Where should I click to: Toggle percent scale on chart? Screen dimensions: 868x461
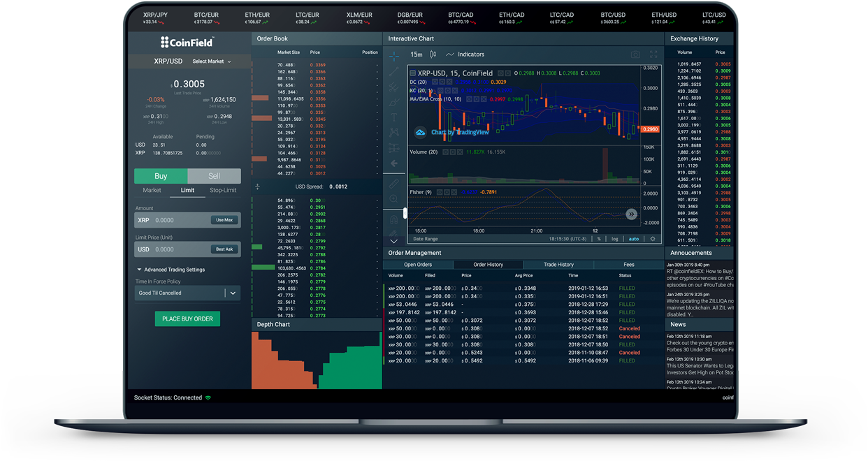[599, 239]
